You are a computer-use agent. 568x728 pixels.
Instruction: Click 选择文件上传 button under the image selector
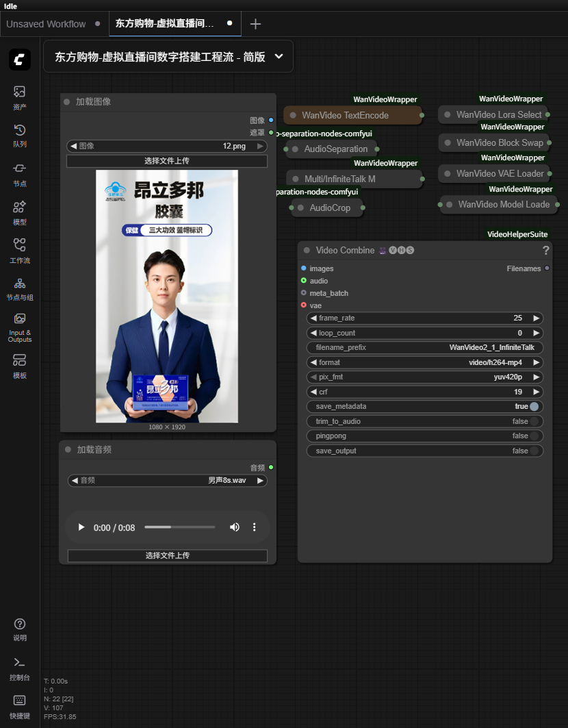tap(167, 162)
